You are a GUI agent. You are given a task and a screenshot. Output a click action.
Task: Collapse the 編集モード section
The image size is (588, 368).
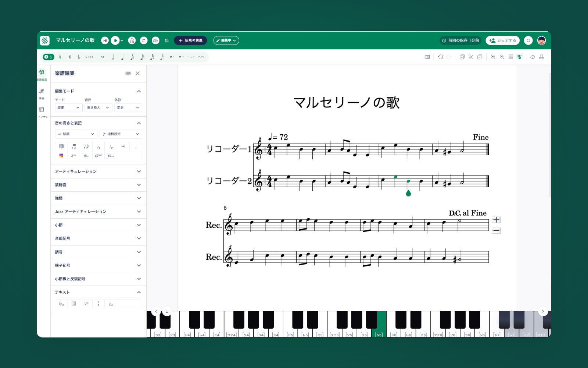click(139, 91)
